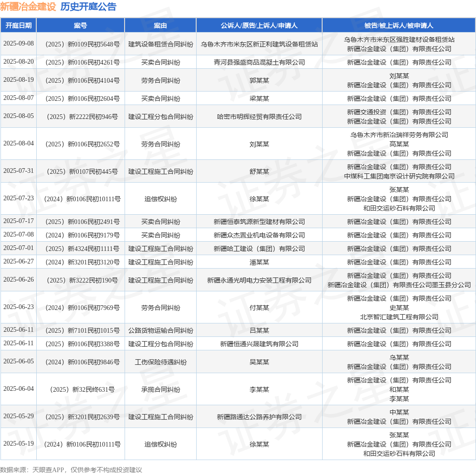
Task: Click plaintiff 新疆恒通兴晟建筑有限公司
Action: click(259, 344)
